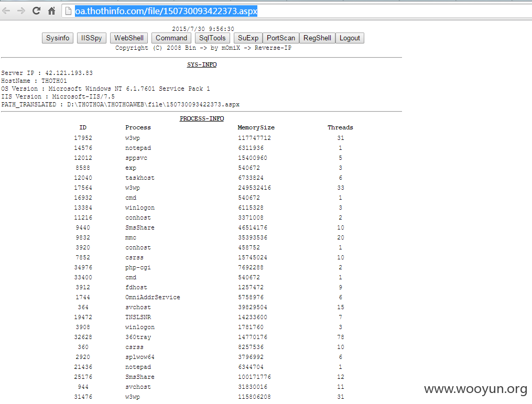This screenshot has height=404, width=532.
Task: Select the URL address bar field
Action: click(297, 11)
